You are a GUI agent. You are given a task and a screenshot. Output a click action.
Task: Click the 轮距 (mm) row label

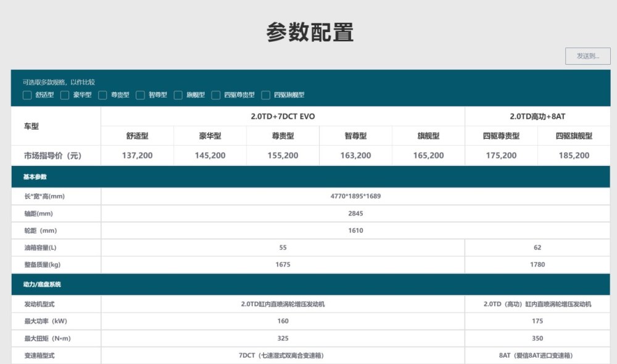tap(41, 230)
